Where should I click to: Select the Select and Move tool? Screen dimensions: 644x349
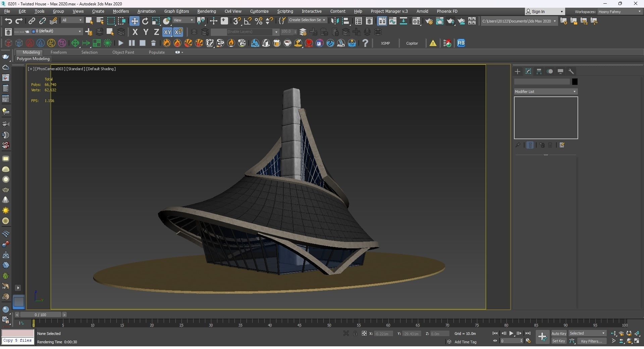[134, 21]
